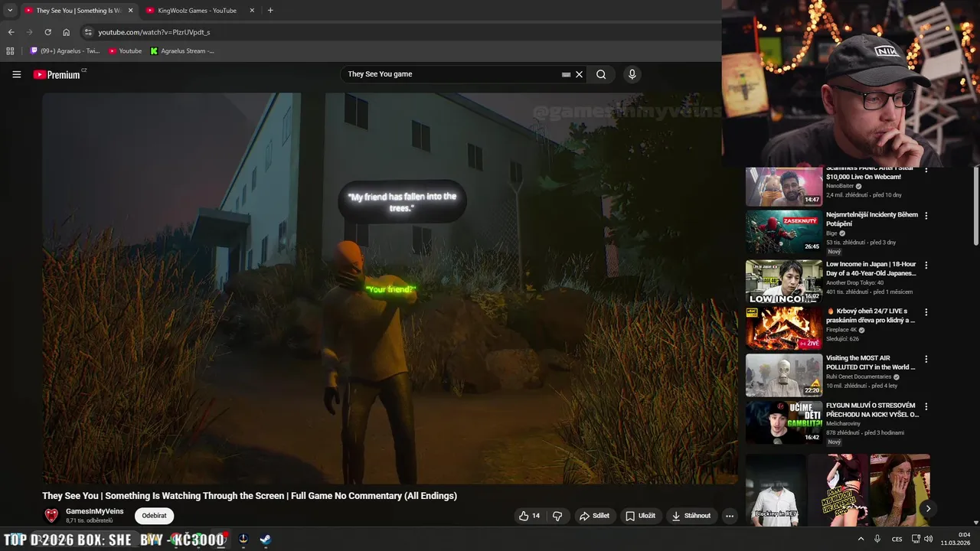Open the volume control in system tray
Viewport: 980px width, 551px height.
tap(929, 539)
